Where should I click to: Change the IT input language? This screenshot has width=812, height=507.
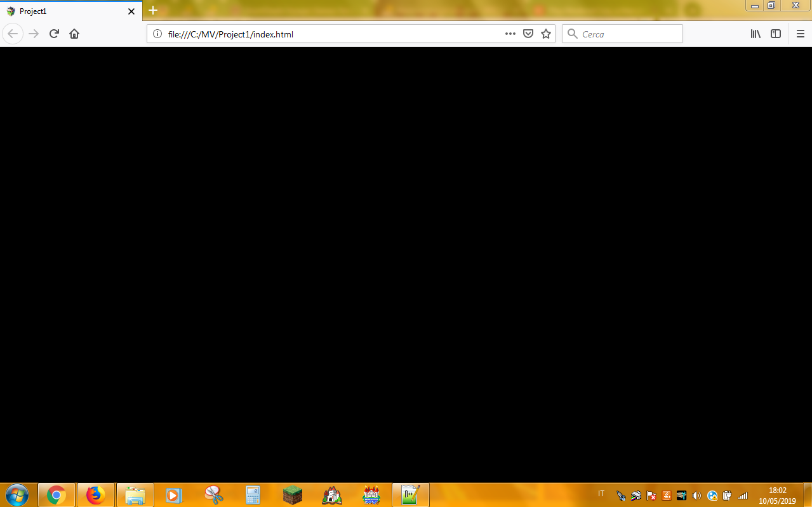click(601, 494)
